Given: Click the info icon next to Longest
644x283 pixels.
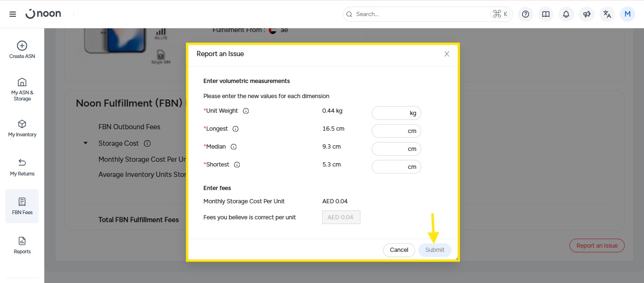Looking at the screenshot, I should [235, 129].
